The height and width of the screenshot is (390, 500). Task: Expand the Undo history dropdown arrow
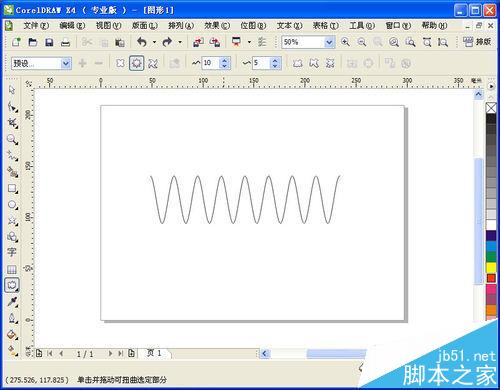(x=154, y=42)
